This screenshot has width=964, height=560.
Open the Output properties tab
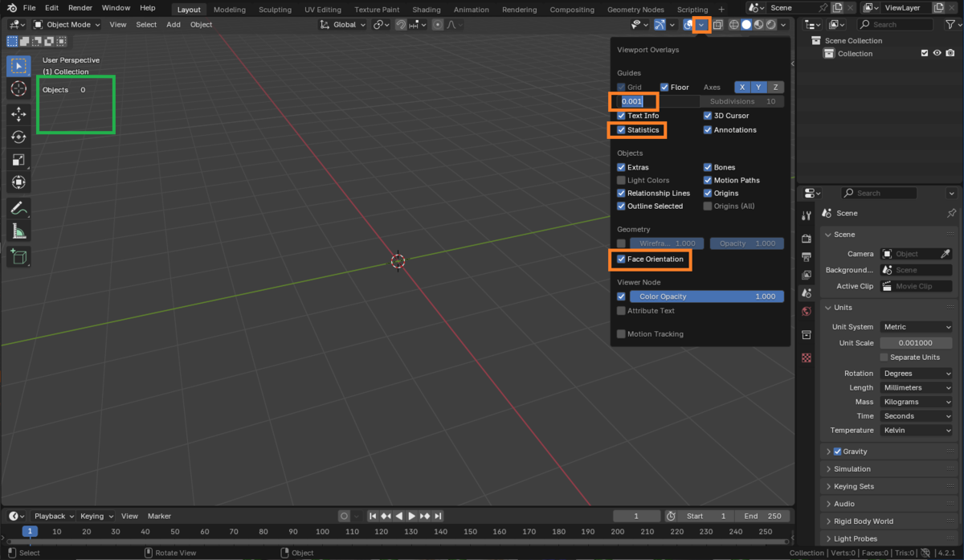(x=807, y=257)
